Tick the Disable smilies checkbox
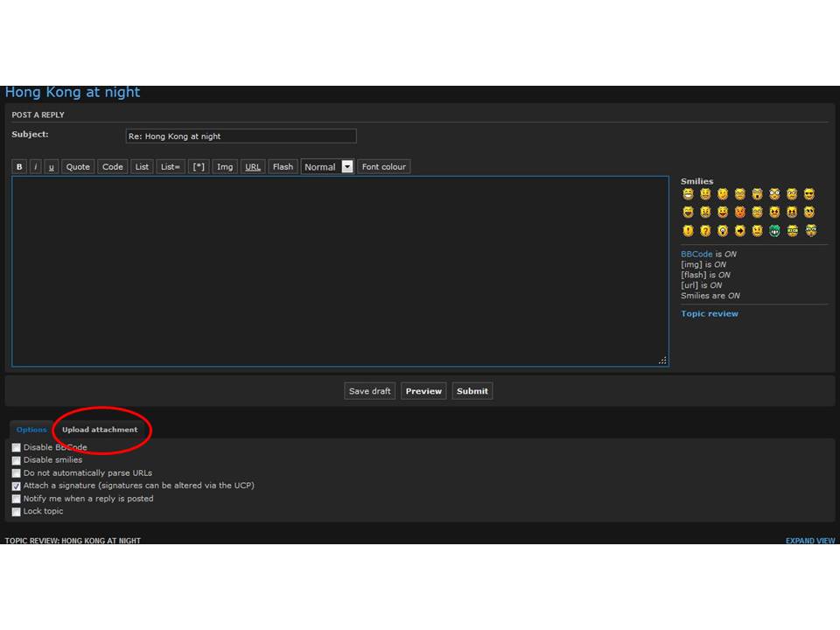 [x=17, y=460]
